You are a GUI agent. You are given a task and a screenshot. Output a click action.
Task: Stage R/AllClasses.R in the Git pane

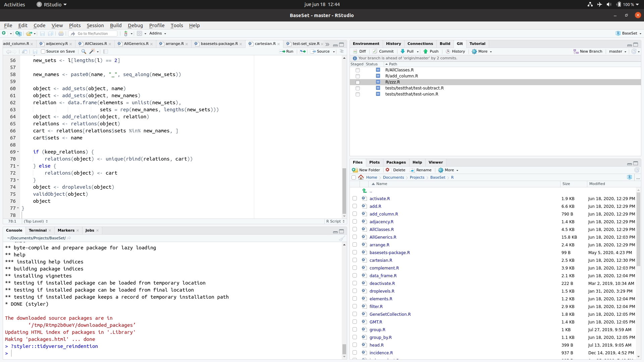(x=358, y=70)
